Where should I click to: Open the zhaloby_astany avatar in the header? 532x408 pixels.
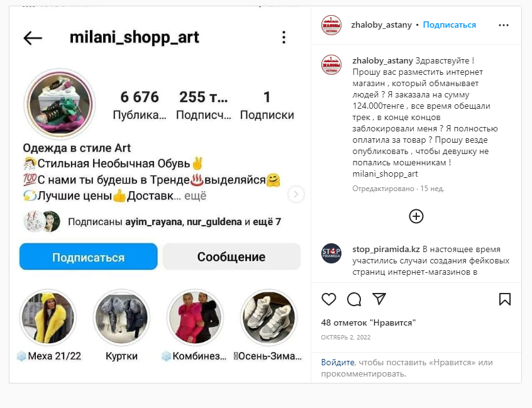pyautogui.click(x=331, y=25)
